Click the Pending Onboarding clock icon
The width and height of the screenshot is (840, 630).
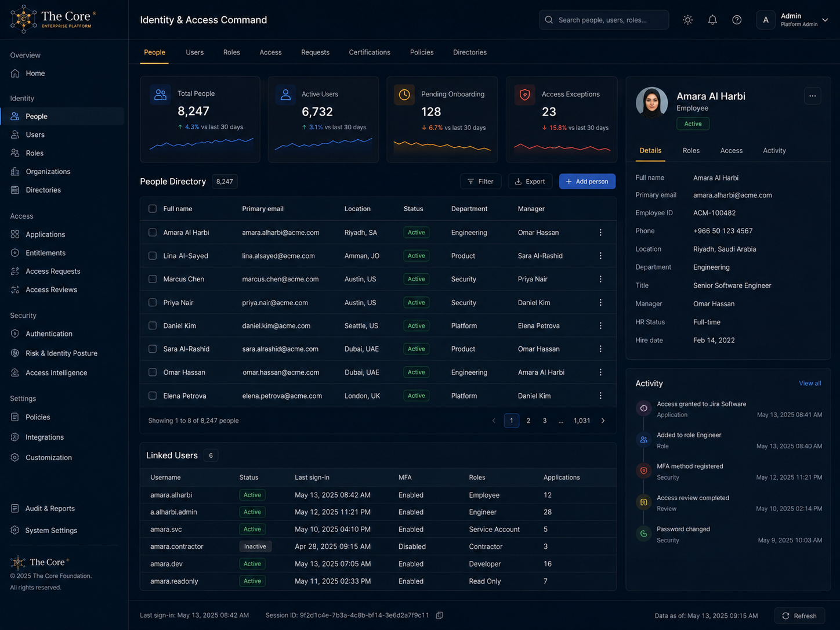coord(404,95)
